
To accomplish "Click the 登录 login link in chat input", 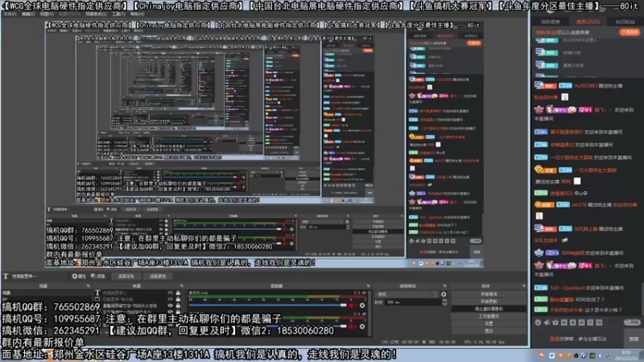I will tap(554, 339).
